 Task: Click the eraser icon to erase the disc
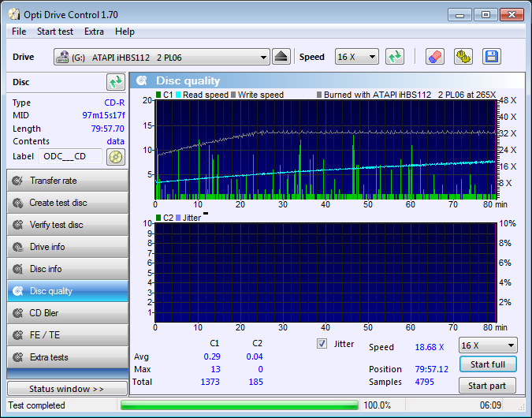[434, 57]
